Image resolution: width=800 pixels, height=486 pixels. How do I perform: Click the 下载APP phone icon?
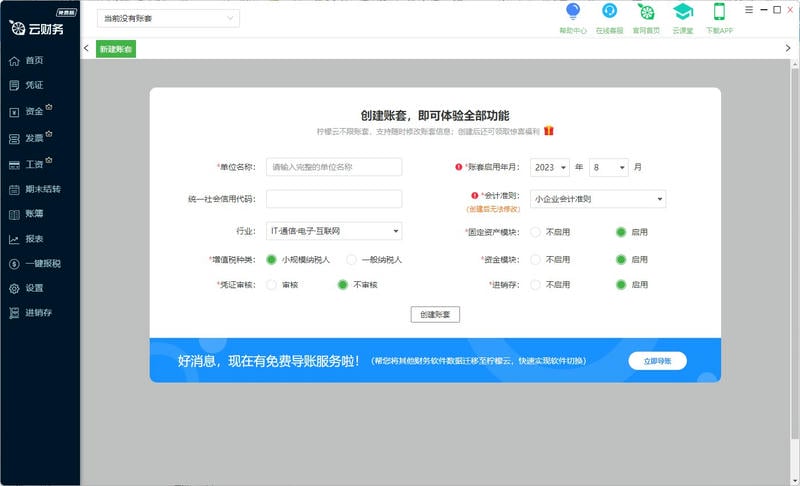pos(719,11)
